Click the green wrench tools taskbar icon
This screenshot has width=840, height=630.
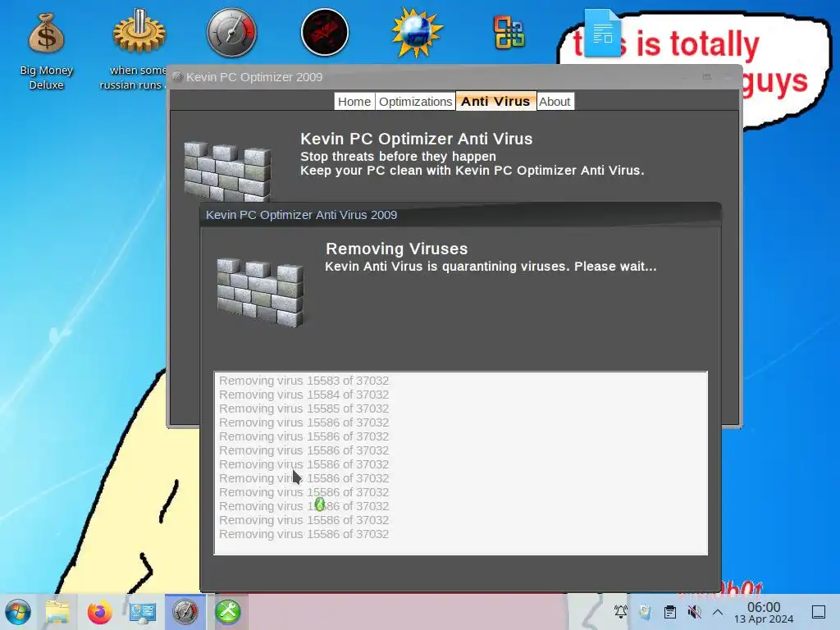pyautogui.click(x=228, y=612)
